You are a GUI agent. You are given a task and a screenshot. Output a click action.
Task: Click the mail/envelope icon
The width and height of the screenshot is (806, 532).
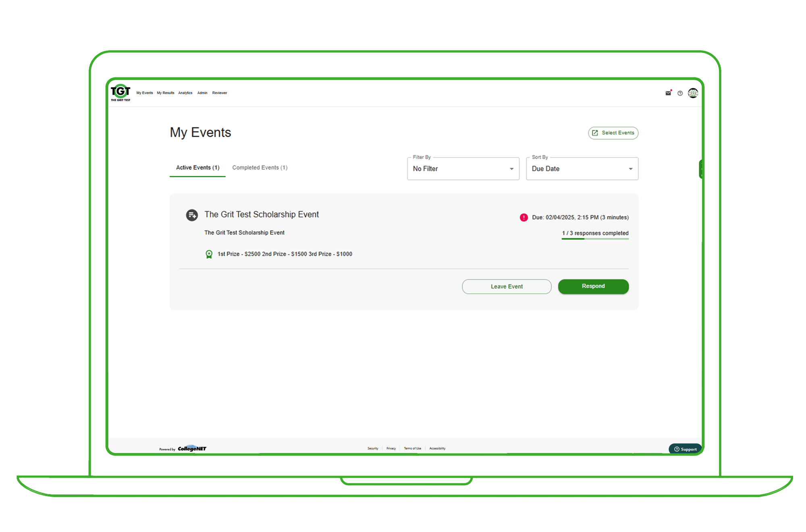click(668, 93)
